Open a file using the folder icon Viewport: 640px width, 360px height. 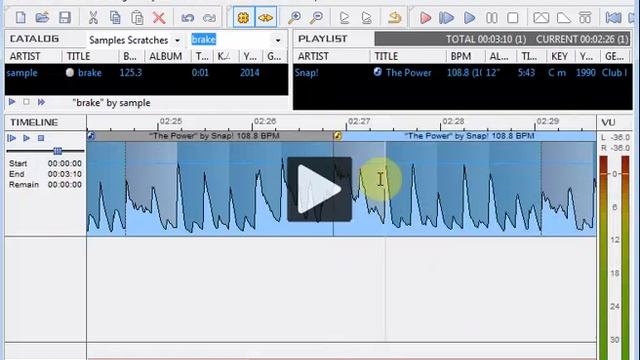click(x=42, y=18)
